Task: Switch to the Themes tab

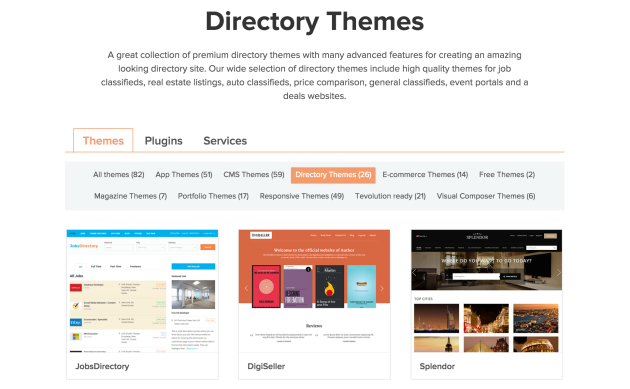Action: click(103, 141)
